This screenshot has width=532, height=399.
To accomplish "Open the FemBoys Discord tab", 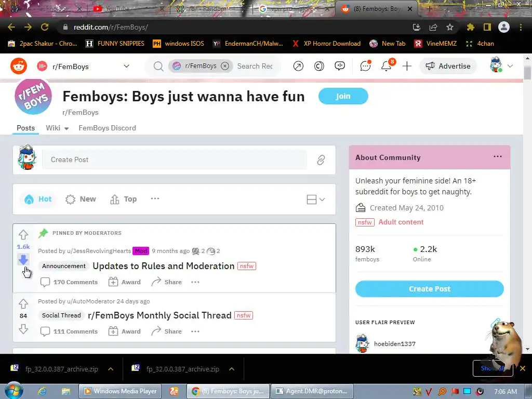I will (x=107, y=128).
